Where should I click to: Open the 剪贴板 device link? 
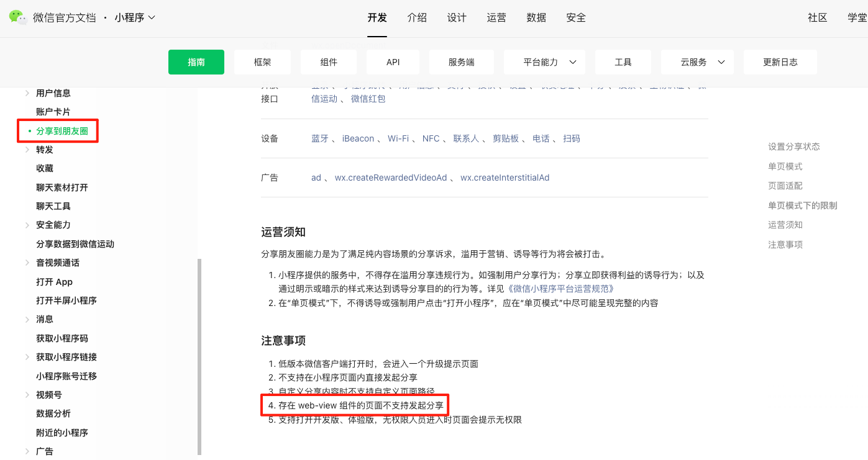pyautogui.click(x=506, y=138)
